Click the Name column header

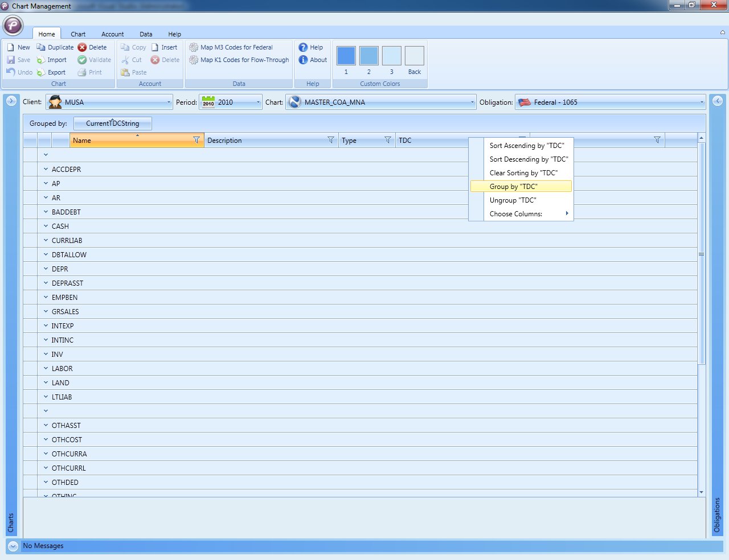coord(137,140)
